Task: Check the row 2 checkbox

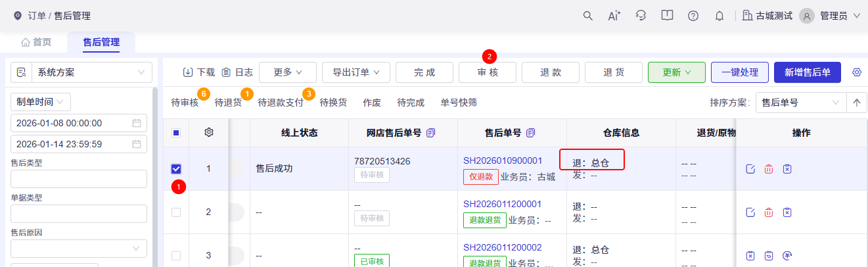Action: 176,212
